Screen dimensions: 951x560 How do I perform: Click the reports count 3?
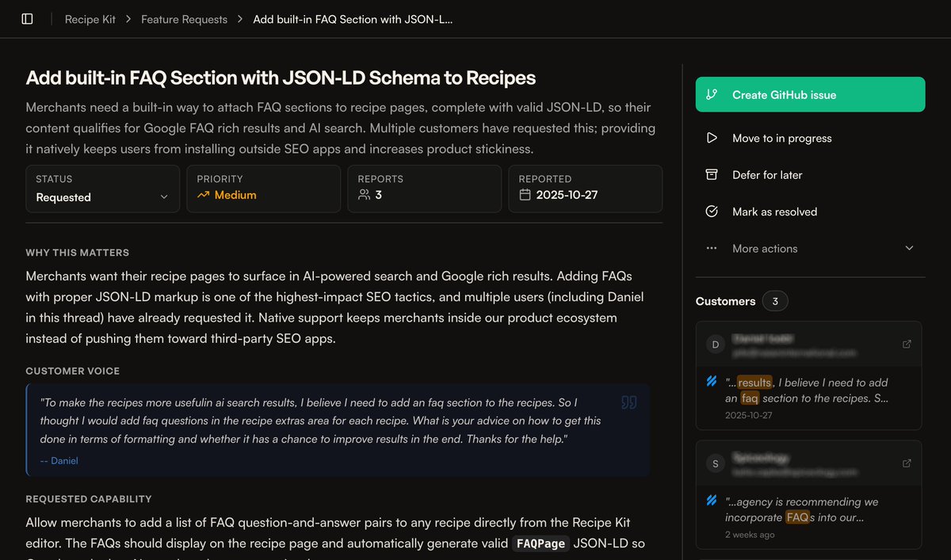378,195
